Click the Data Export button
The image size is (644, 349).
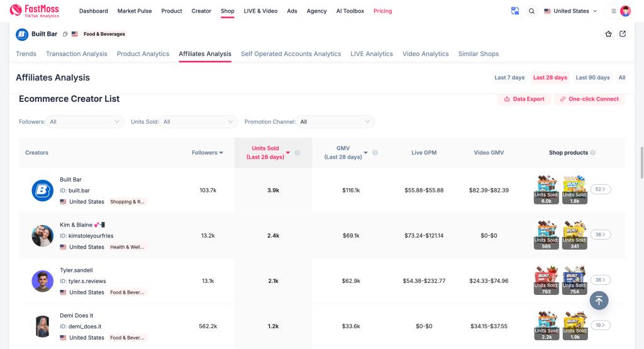[x=524, y=99]
